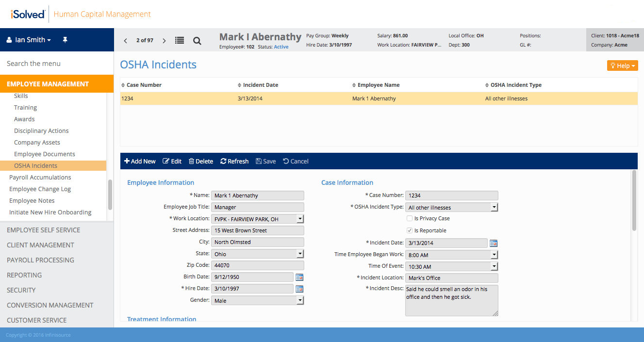Go to next employee record arrow
This screenshot has width=644, height=342.
(164, 41)
